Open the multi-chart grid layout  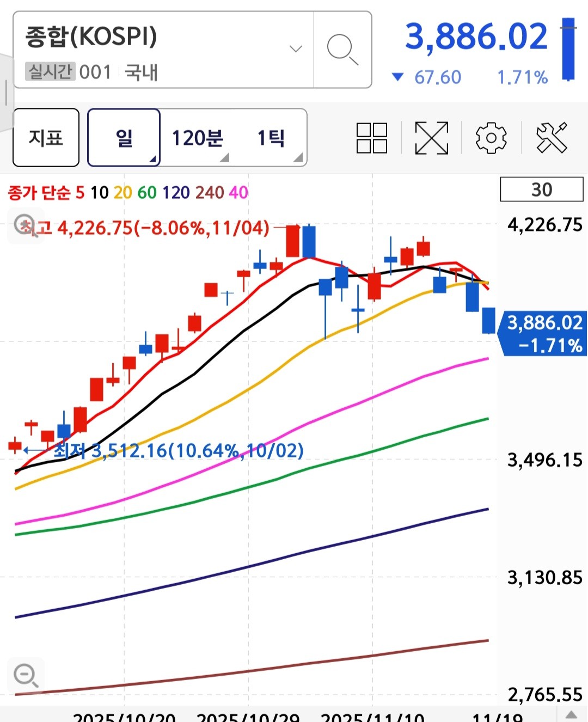[371, 138]
